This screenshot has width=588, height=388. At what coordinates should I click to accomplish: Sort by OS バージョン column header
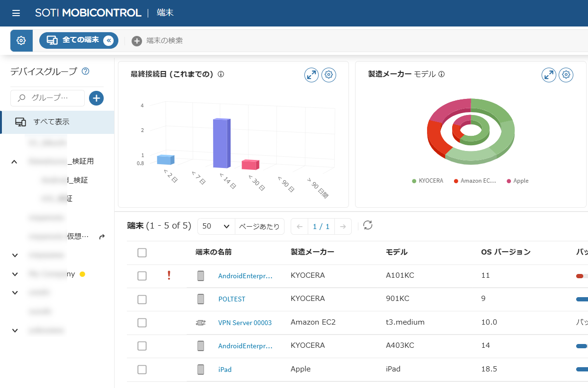506,252
